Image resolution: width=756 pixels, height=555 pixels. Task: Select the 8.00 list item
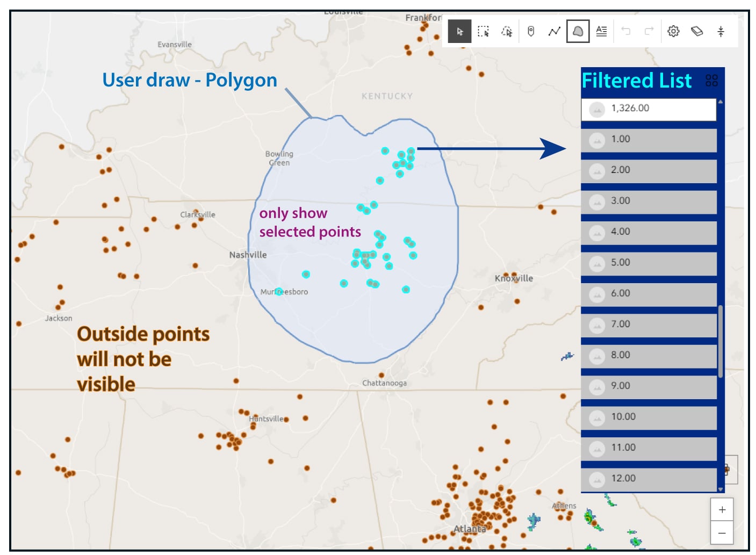click(649, 356)
